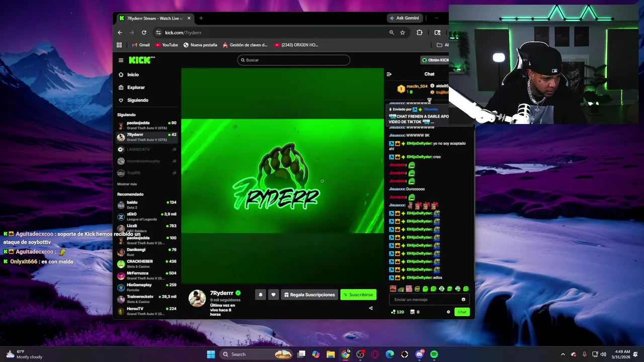This screenshot has height=362, width=644.
Task: Click Regala Suscripciones button
Action: click(x=309, y=295)
